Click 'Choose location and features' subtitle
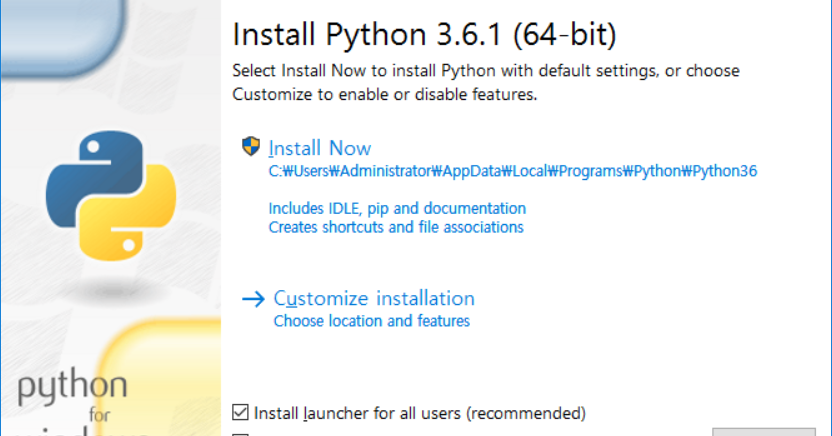The width and height of the screenshot is (832, 436). 371,321
